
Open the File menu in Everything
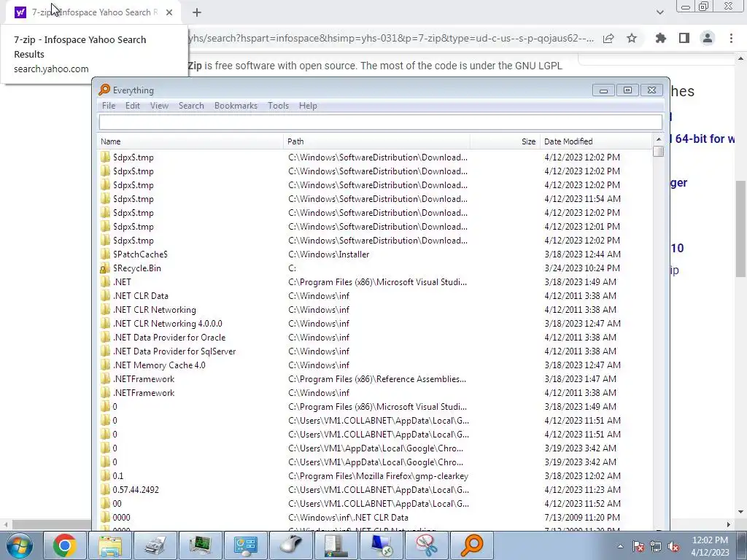pos(109,106)
